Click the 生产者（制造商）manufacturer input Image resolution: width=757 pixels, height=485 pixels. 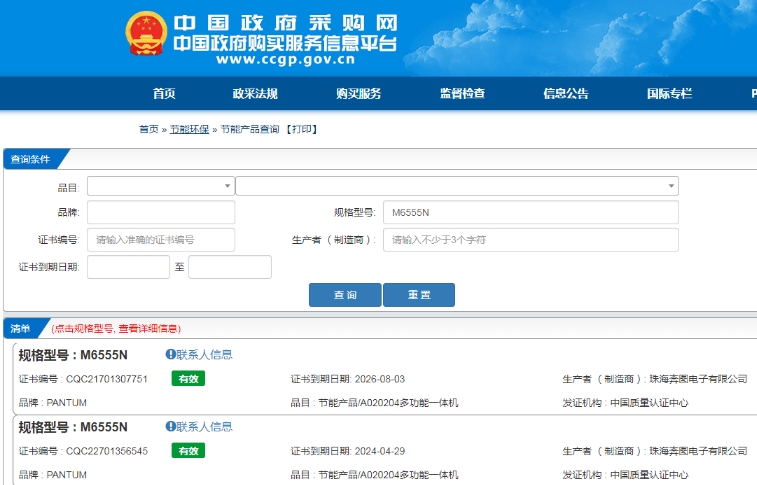click(x=531, y=240)
